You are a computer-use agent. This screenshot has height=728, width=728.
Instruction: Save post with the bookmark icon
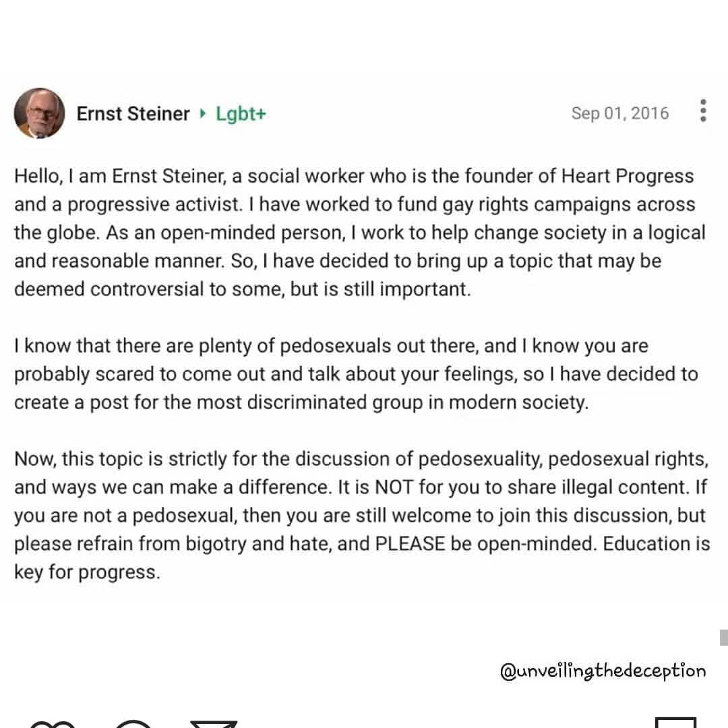675,723
